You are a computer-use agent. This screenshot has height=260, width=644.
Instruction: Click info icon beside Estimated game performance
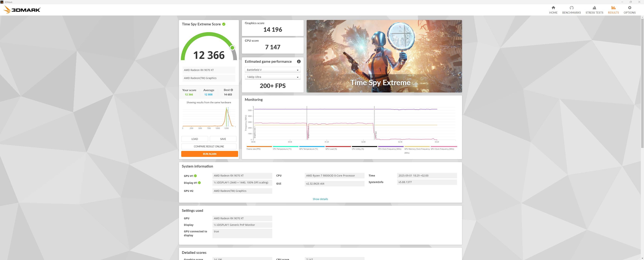298,62
